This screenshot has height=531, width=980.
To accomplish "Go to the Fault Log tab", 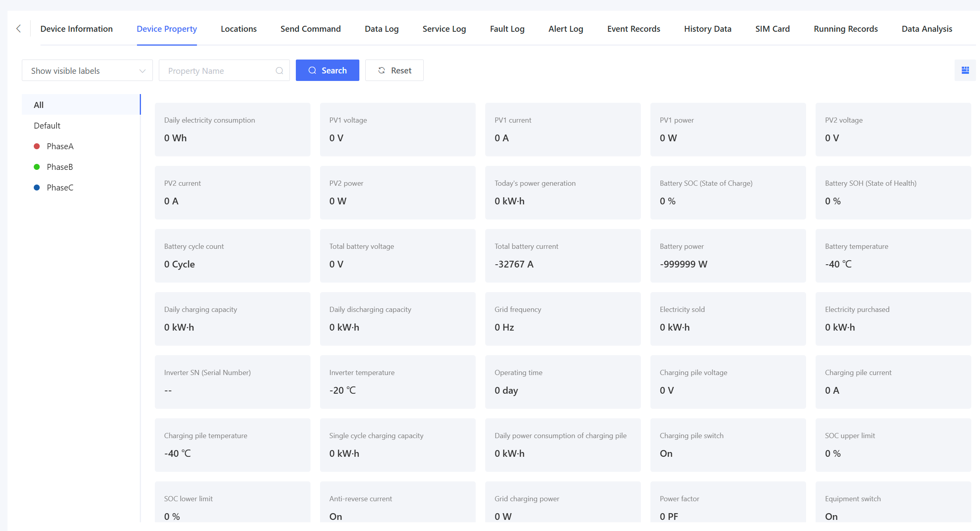I will coord(507,29).
